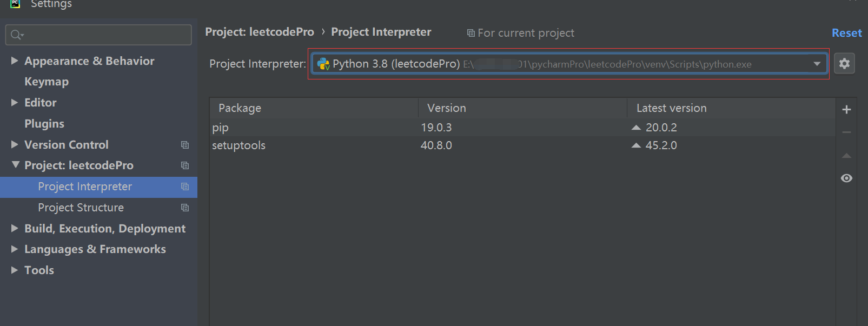Click the minus icon to uninstall package
868x326 pixels.
click(846, 132)
